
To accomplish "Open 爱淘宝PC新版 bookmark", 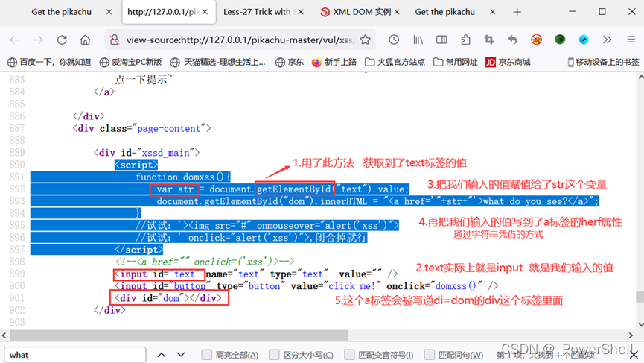I will [130, 62].
